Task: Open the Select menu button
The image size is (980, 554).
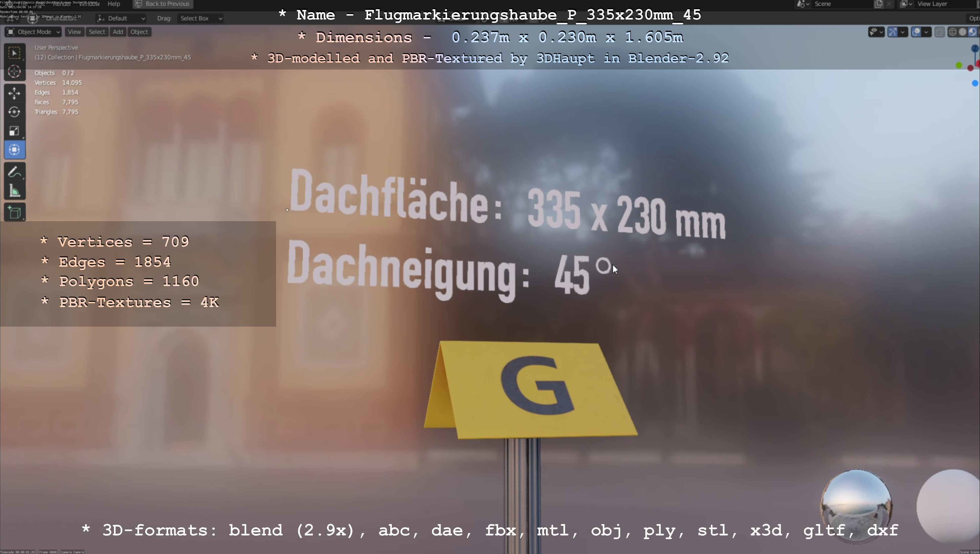Action: [97, 32]
